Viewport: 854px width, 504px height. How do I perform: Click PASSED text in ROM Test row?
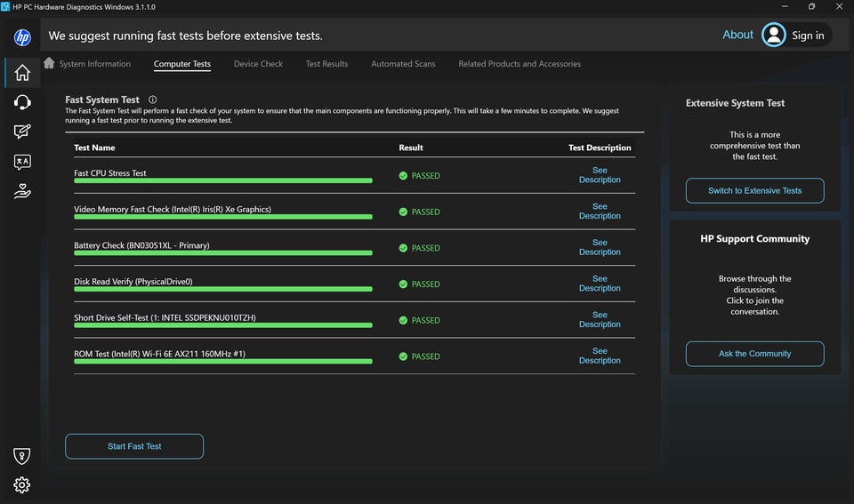tap(425, 356)
